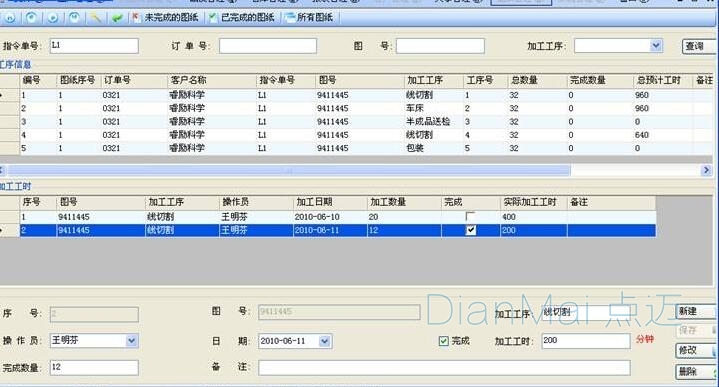Click the green checkmark toolbar icon
This screenshot has width=719, height=387.
pos(117,18)
